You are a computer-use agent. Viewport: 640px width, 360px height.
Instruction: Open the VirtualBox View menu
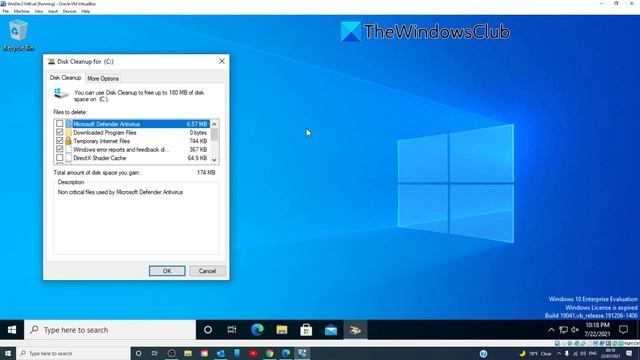pos(39,11)
